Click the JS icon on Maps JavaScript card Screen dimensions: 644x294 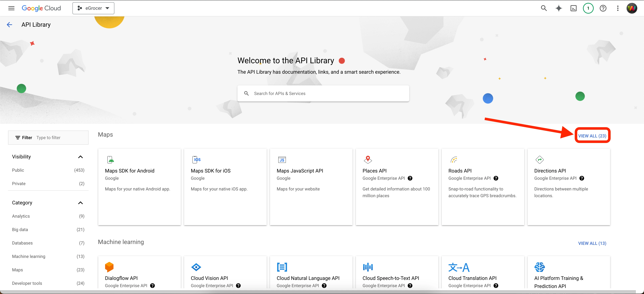coord(282,160)
